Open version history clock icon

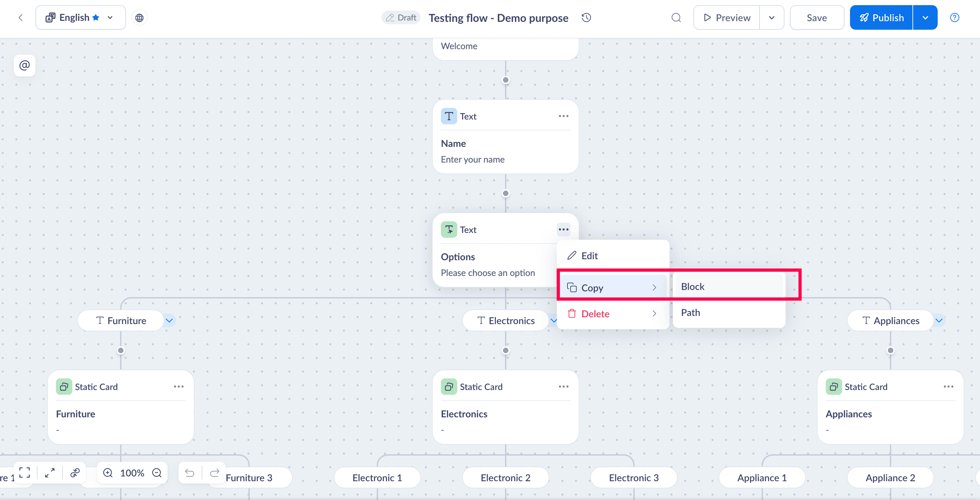[586, 17]
